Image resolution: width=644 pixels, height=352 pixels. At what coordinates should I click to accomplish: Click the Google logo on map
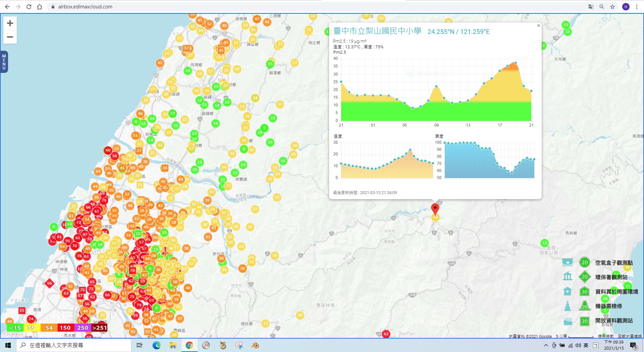click(12, 334)
